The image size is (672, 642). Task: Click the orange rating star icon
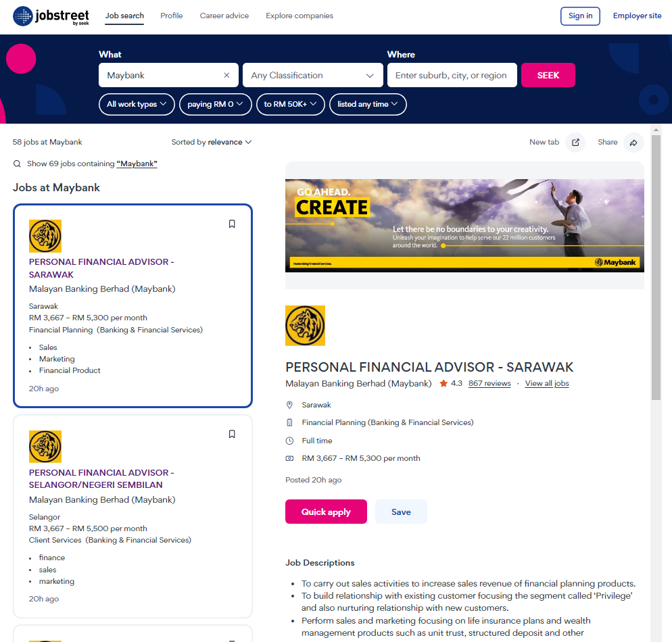click(x=443, y=383)
